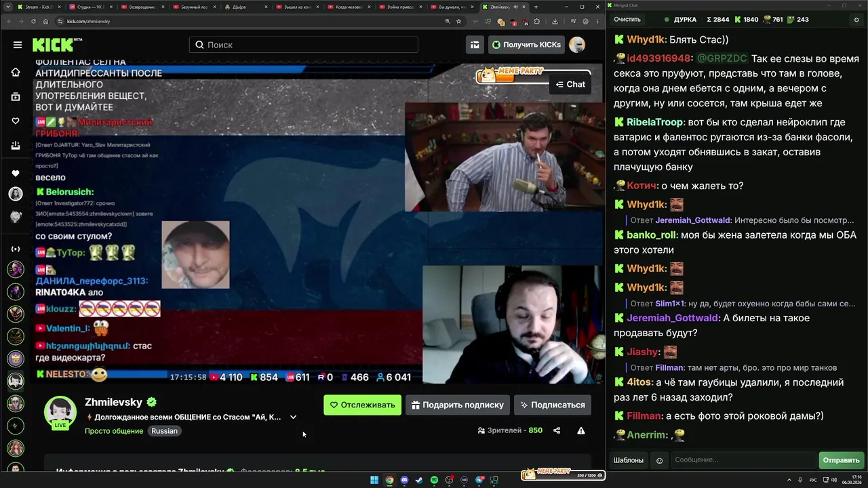Switch to the 'Безумный лор' YouTube tab
The height and width of the screenshot is (488, 868).
click(x=195, y=7)
